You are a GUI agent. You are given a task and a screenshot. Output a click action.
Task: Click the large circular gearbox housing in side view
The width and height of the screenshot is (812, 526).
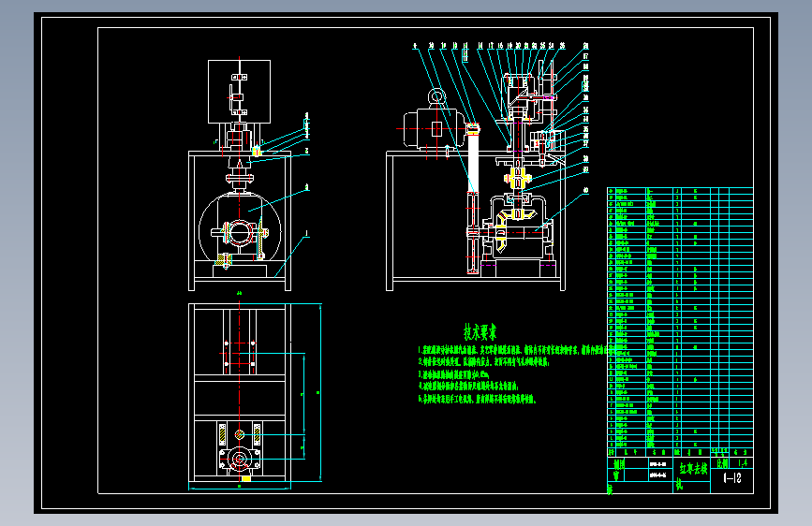pos(240,228)
